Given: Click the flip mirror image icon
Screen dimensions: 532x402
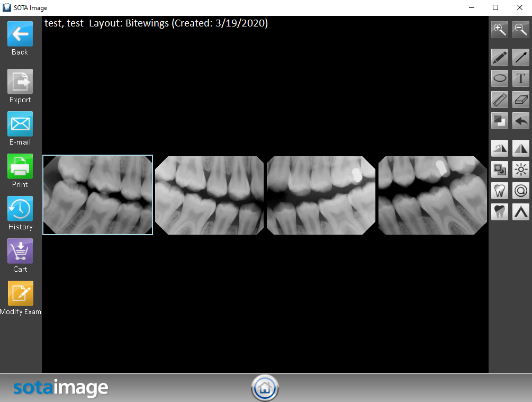Looking at the screenshot, I should [x=521, y=148].
